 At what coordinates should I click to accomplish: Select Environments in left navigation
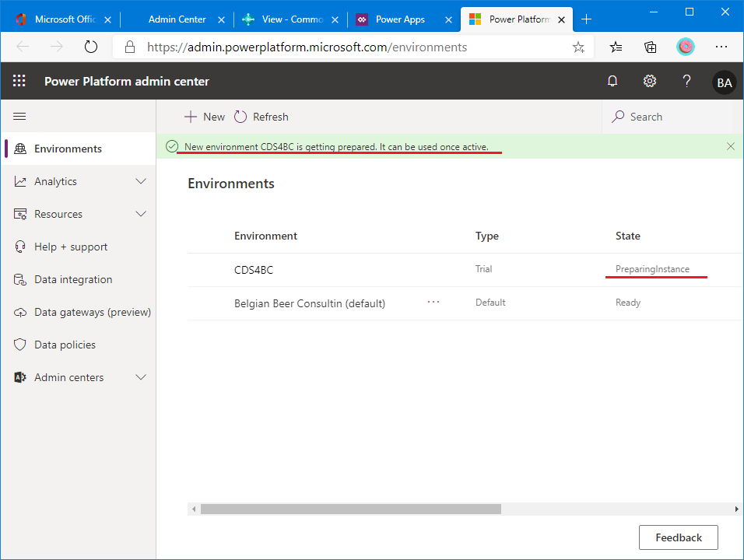pyautogui.click(x=79, y=149)
